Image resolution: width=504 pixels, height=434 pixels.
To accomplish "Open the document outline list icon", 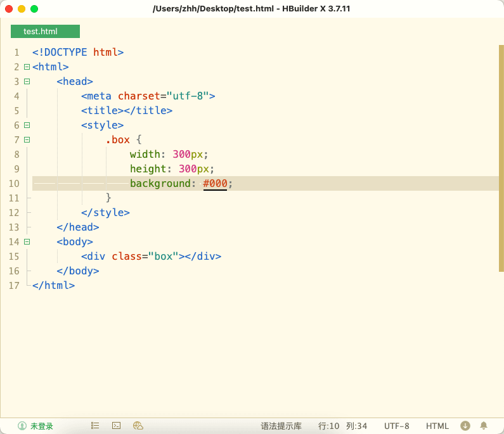I will pyautogui.click(x=95, y=426).
